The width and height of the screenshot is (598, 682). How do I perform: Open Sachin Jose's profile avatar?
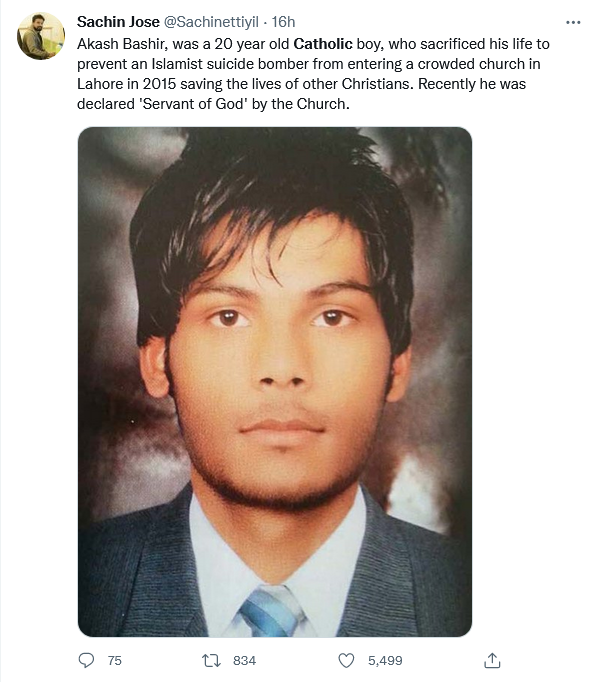coord(41,36)
